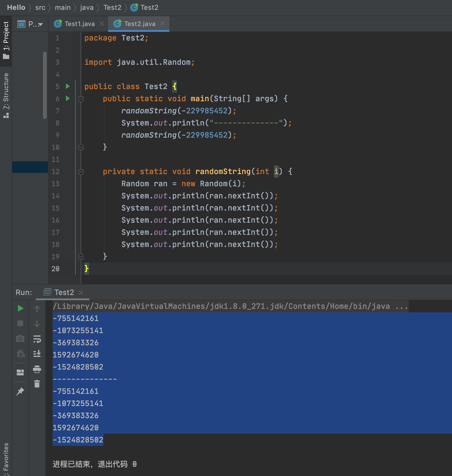Click parameter i in randomString signature
The image size is (452, 476).
[x=276, y=171]
